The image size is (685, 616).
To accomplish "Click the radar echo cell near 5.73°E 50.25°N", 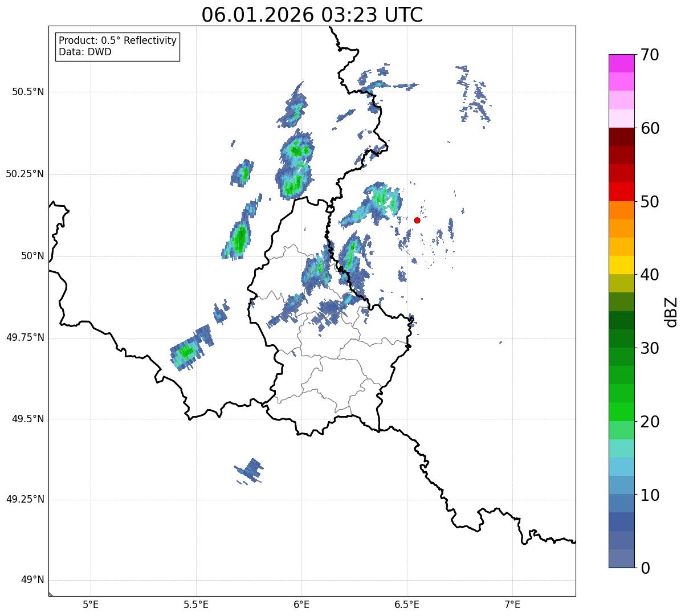I will 243,173.
